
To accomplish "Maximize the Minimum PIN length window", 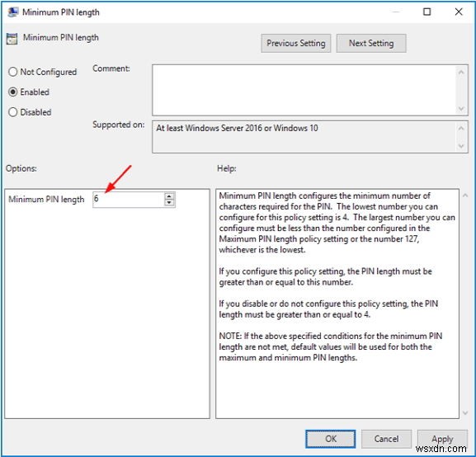I will [x=427, y=12].
